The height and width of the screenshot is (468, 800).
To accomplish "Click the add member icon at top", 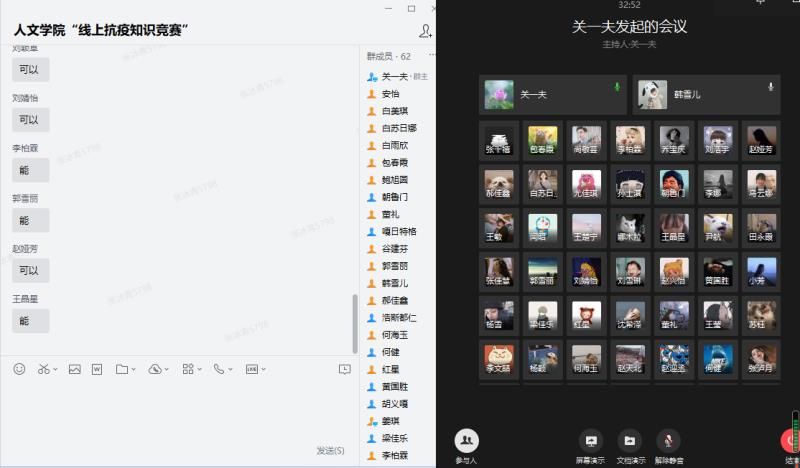I will tap(427, 32).
